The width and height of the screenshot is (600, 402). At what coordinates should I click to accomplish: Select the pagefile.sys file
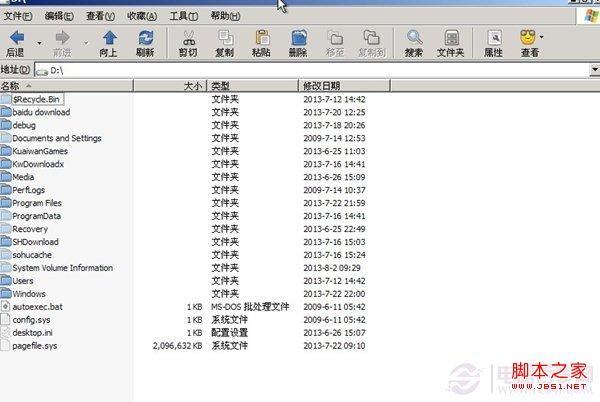pos(35,346)
